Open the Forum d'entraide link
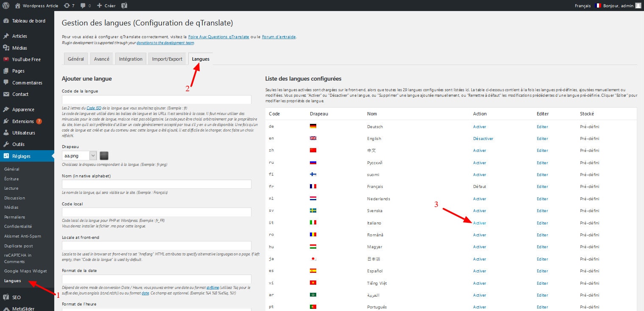Image resolution: width=644 pixels, height=311 pixels. [279, 37]
